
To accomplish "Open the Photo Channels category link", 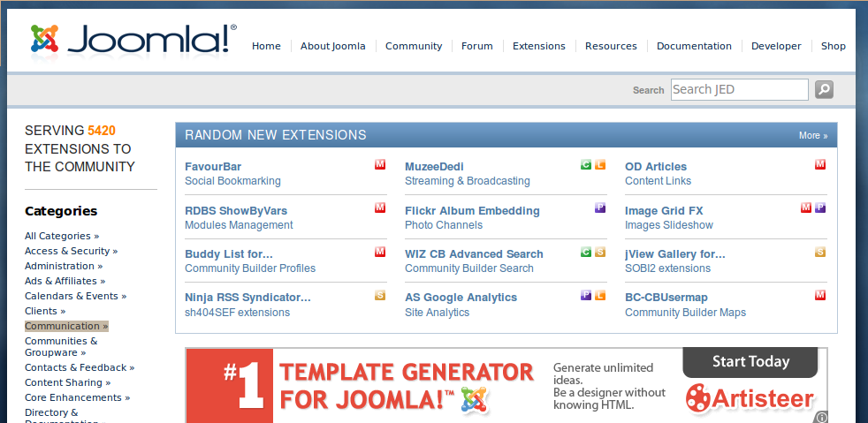I will point(444,225).
